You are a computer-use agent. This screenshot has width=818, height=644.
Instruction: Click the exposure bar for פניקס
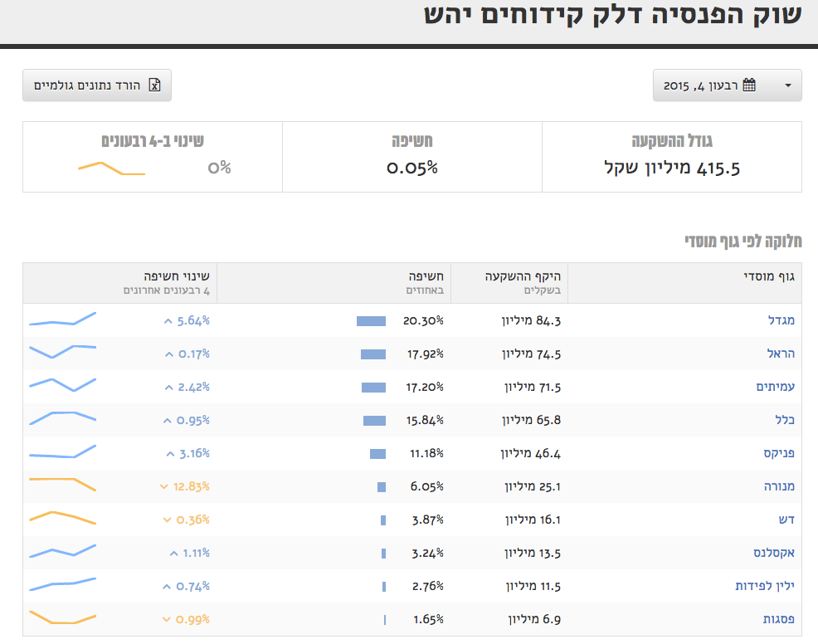[377, 454]
